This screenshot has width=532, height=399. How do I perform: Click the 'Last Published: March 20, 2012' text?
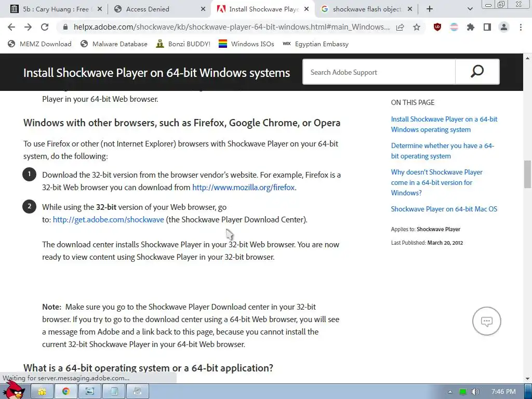pyautogui.click(x=427, y=243)
